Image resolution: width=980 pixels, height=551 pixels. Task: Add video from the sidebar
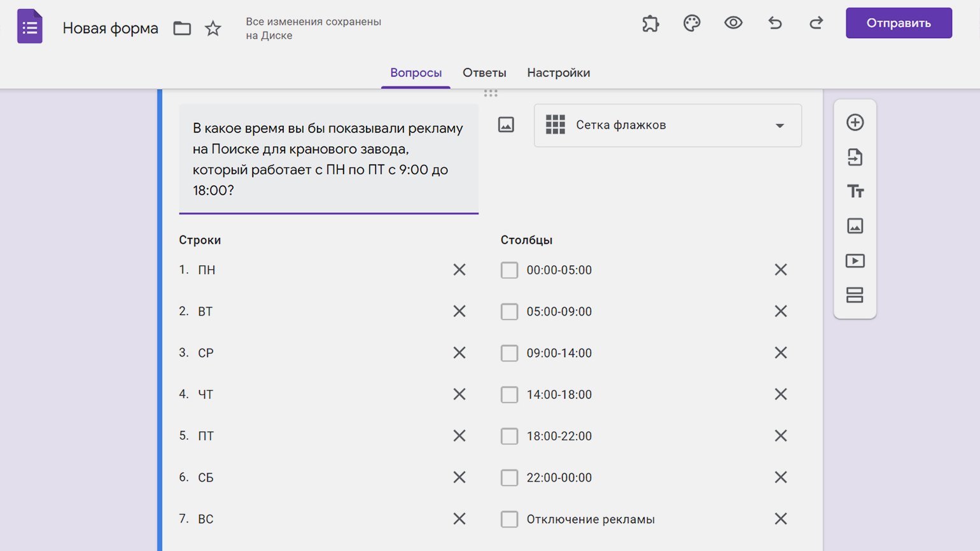pyautogui.click(x=855, y=261)
